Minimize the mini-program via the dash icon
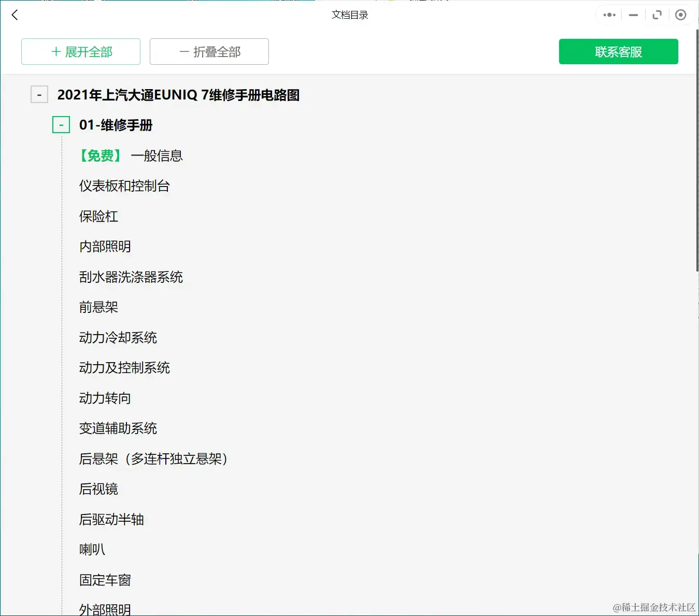This screenshot has height=616, width=699. click(633, 15)
